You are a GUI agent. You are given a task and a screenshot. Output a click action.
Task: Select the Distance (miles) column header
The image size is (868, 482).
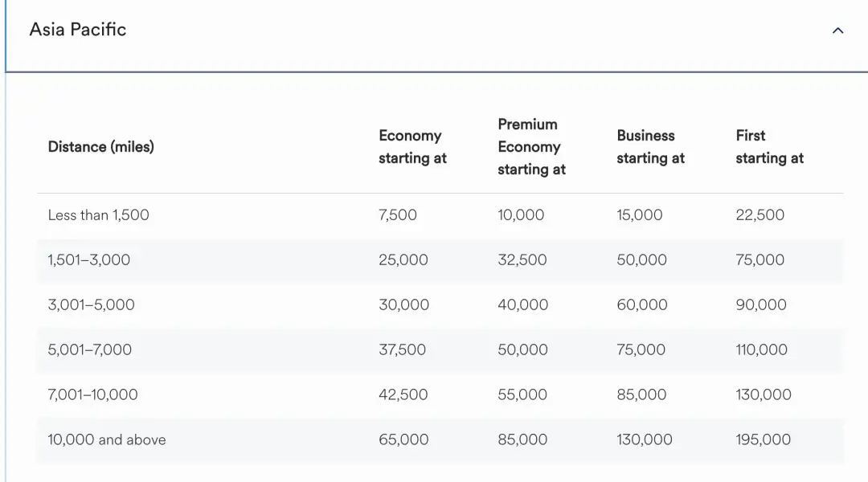[100, 147]
